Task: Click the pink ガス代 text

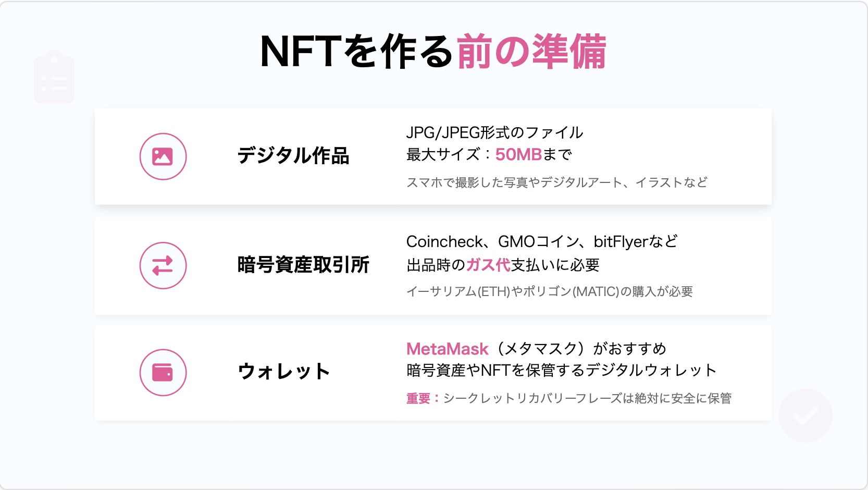Action: [488, 265]
